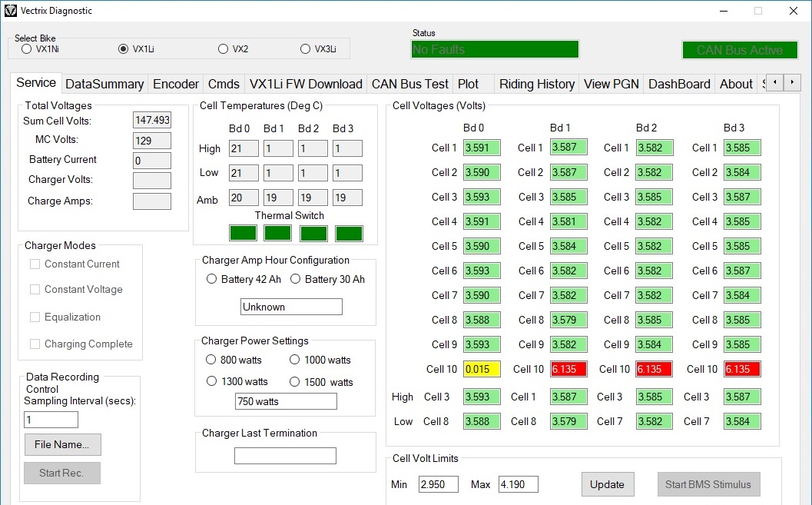Click the red Bd 3 Cell 10 value
This screenshot has width=812, height=505.
pyautogui.click(x=742, y=369)
